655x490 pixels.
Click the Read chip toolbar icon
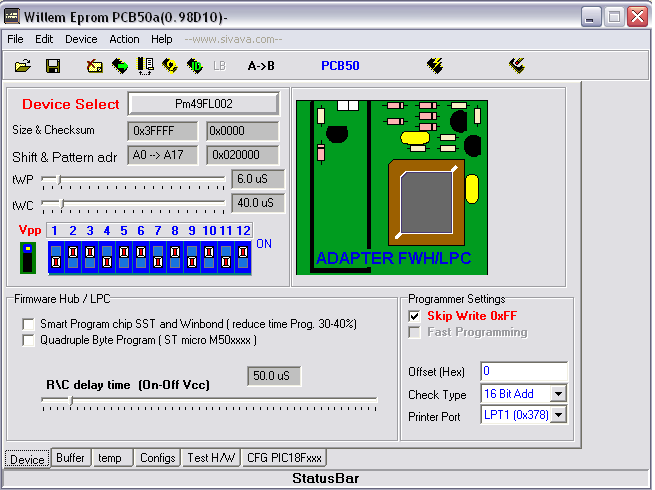(120, 66)
